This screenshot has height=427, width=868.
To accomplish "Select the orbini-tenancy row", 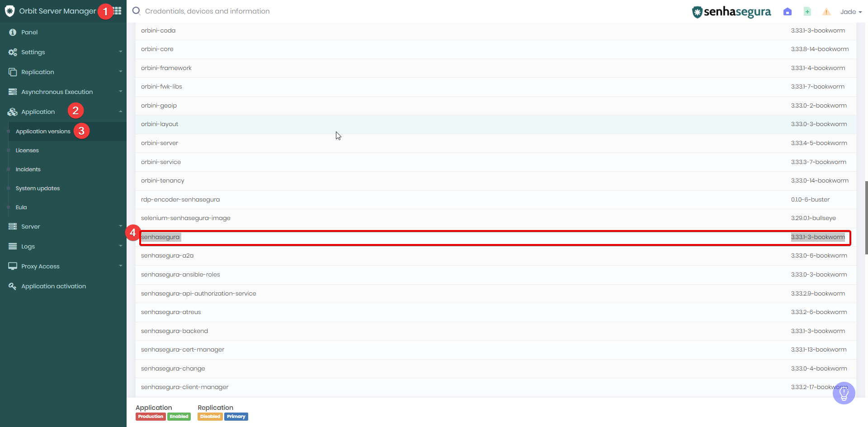I will (x=495, y=181).
